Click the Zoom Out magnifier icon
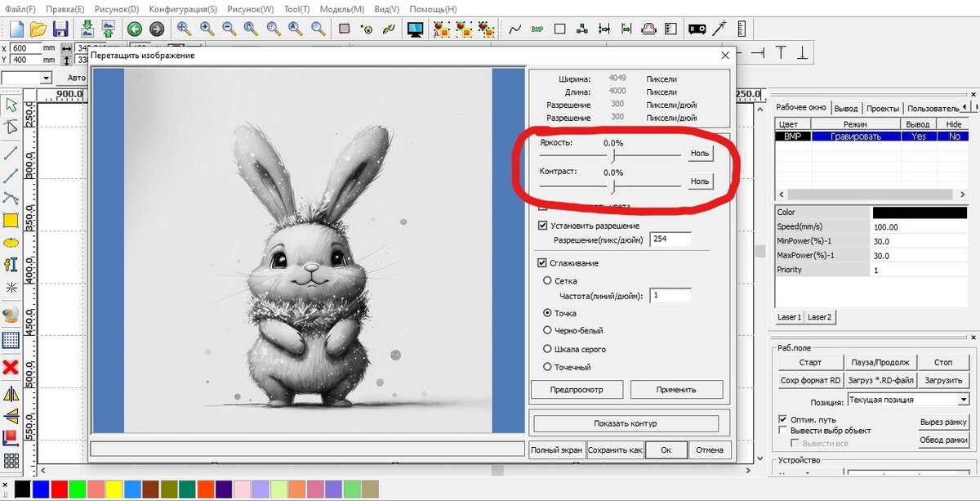 229,29
